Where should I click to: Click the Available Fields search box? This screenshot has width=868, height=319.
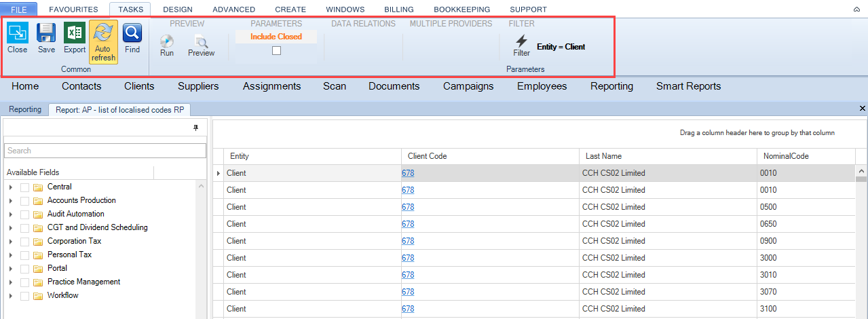point(105,151)
